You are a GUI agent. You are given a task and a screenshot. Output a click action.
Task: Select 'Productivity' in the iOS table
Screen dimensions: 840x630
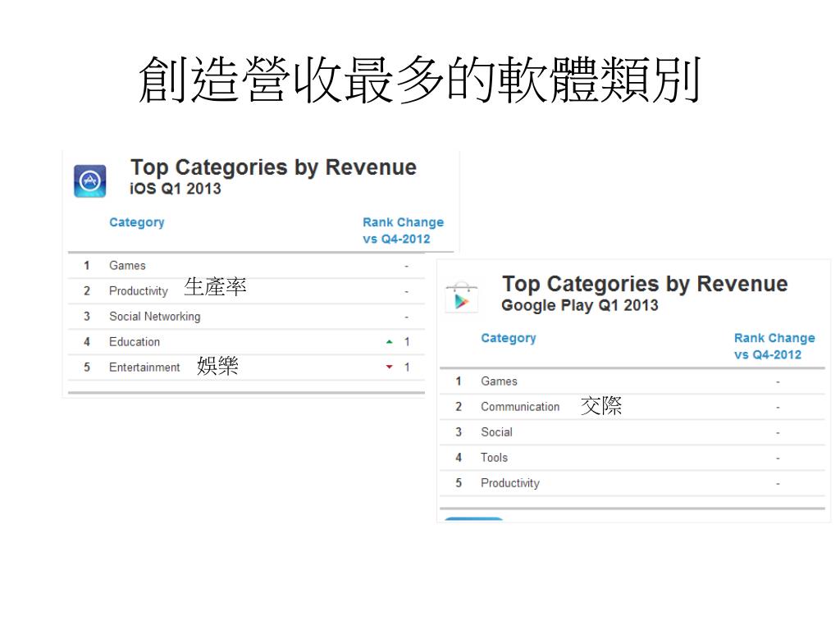(x=138, y=291)
